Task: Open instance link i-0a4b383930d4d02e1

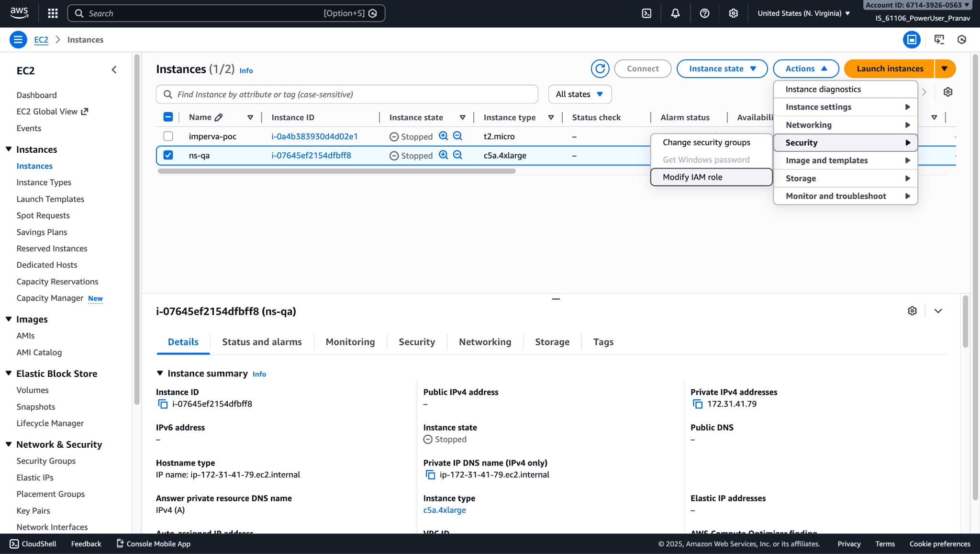Action: coord(314,136)
